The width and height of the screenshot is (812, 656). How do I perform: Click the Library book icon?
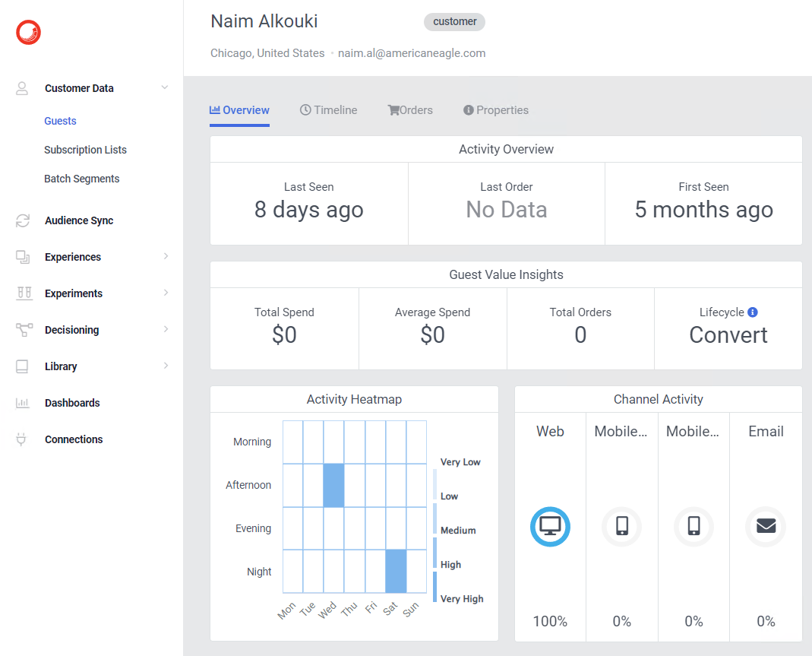point(22,366)
